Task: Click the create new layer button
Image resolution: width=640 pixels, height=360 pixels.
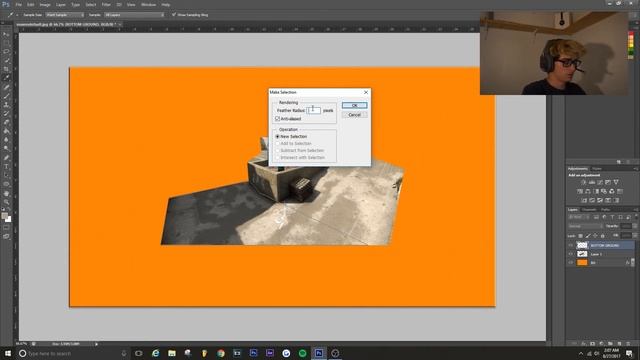Action: click(619, 344)
